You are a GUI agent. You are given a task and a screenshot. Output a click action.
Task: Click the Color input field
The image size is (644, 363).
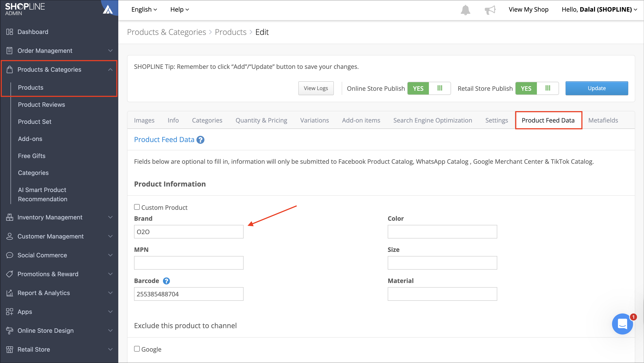click(x=442, y=232)
